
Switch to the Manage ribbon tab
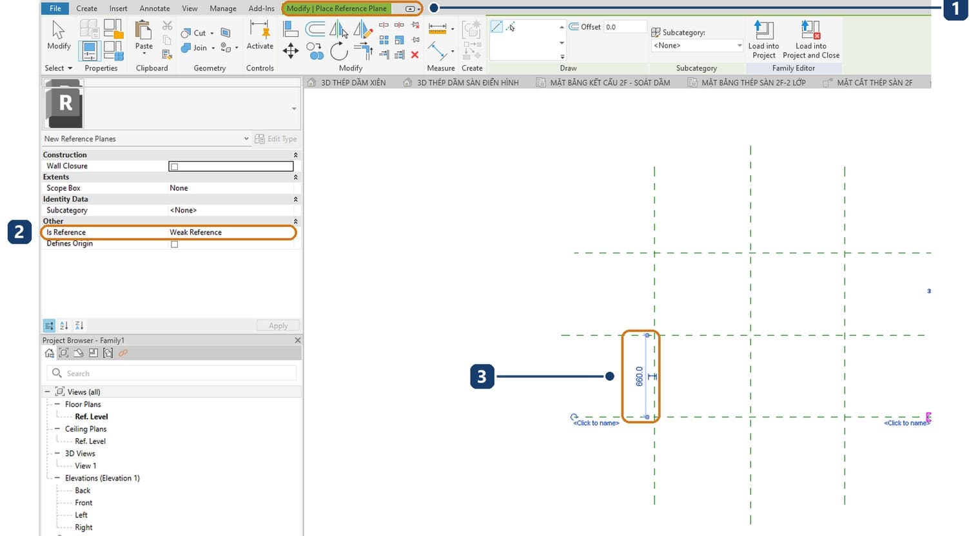[222, 8]
